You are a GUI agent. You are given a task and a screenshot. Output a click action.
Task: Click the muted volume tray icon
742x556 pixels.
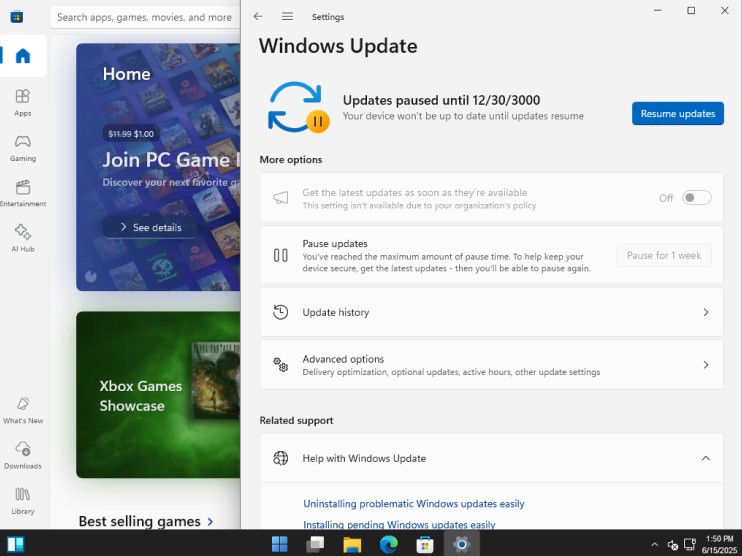coord(672,545)
